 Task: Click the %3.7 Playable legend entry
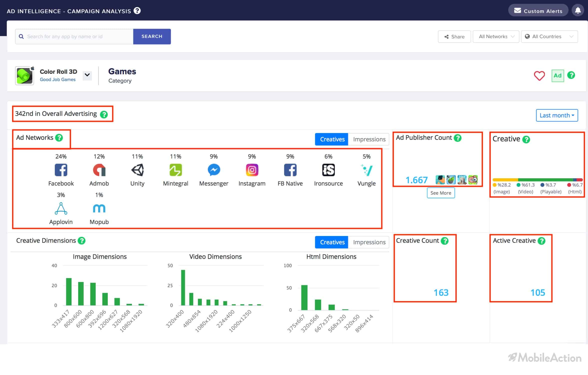[x=551, y=188]
